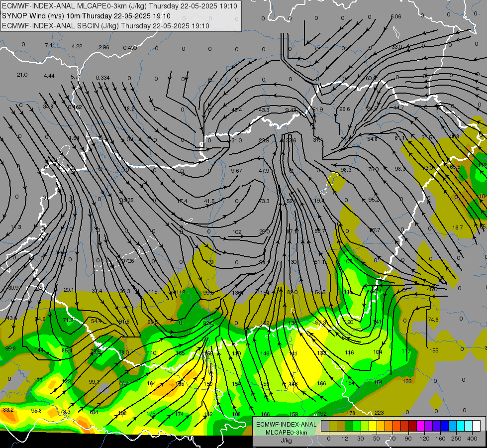Screen dimensions: 487x448
Task: Click the SBCIN (J/kg) header text line
Action: click(105, 26)
